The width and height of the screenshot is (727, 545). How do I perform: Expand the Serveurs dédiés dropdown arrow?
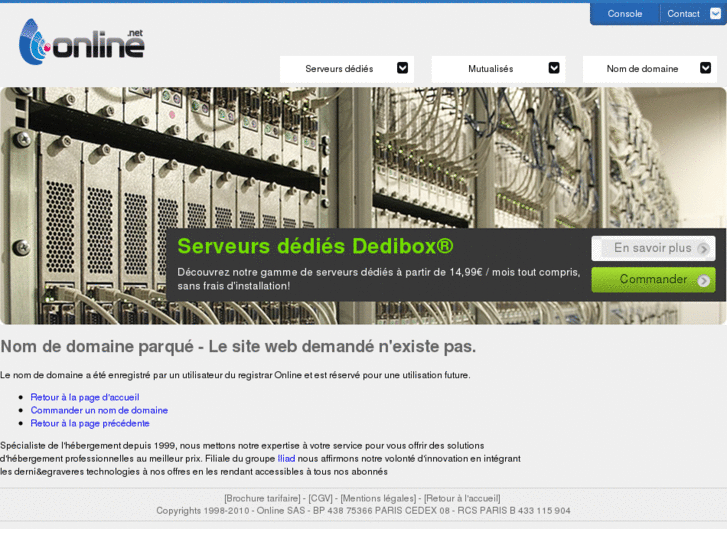tap(402, 68)
